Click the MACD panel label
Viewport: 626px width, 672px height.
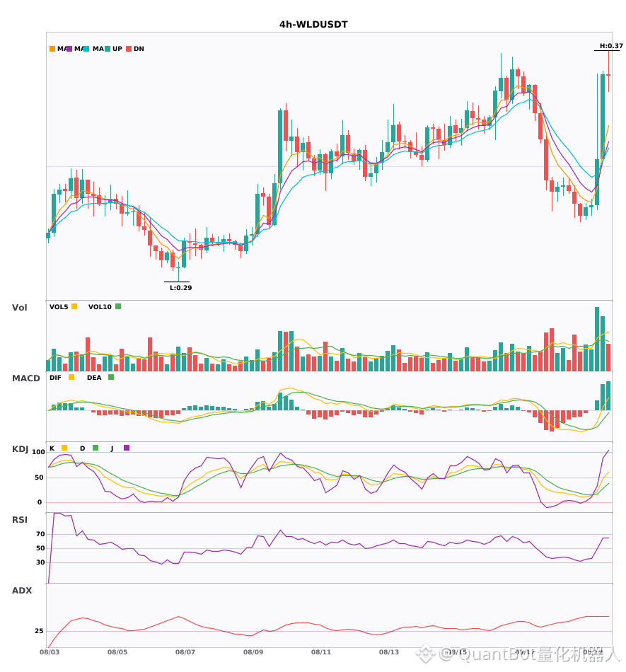pyautogui.click(x=25, y=378)
